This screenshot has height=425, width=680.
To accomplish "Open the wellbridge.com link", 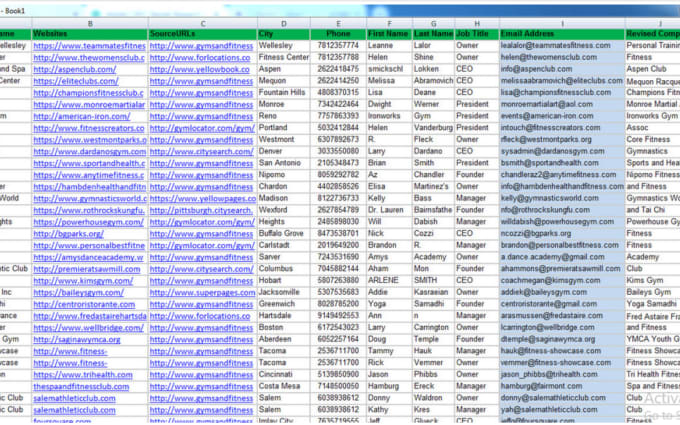I will [88, 327].
